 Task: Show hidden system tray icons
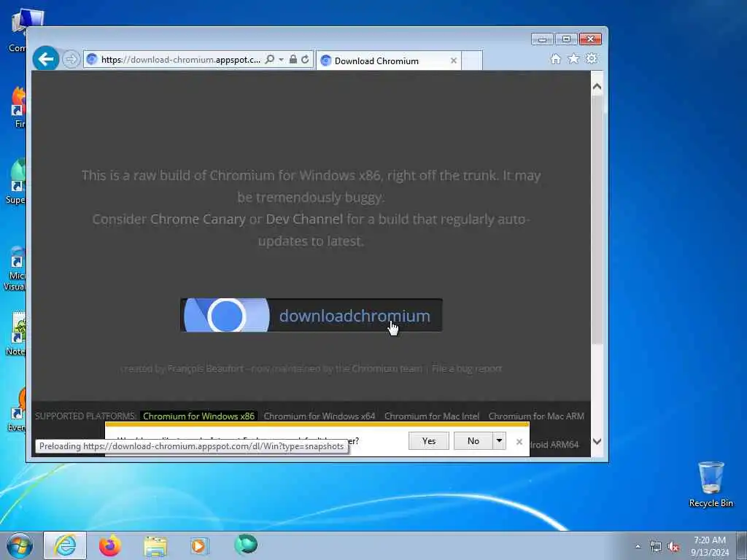[638, 546]
